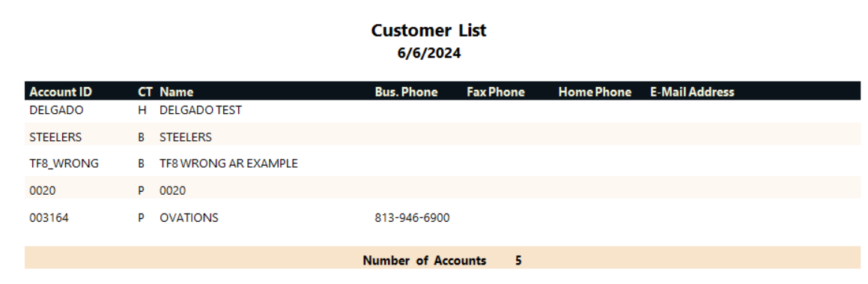Click the OVATIONS customer name
Image resolution: width=868 pixels, height=284 pixels.
(x=189, y=218)
